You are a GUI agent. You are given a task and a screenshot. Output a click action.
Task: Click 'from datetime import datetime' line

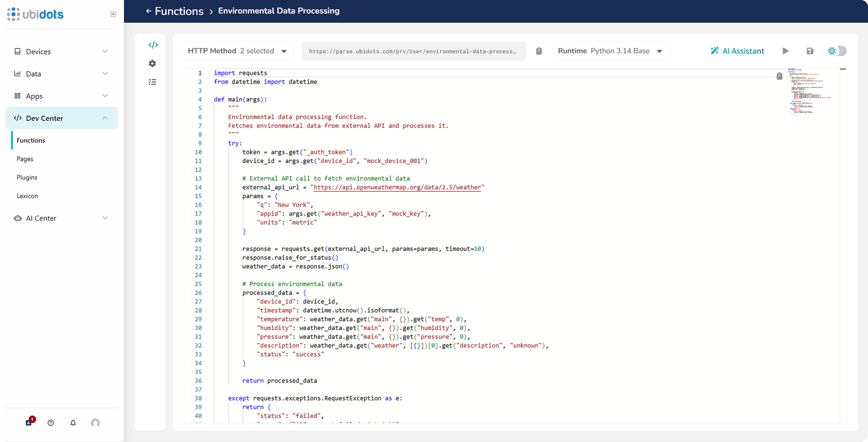click(265, 82)
